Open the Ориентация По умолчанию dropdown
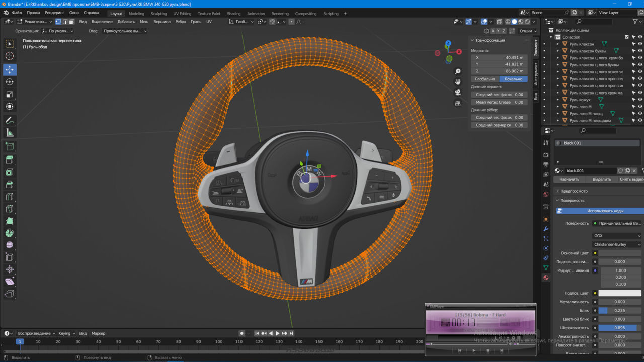 58,31
